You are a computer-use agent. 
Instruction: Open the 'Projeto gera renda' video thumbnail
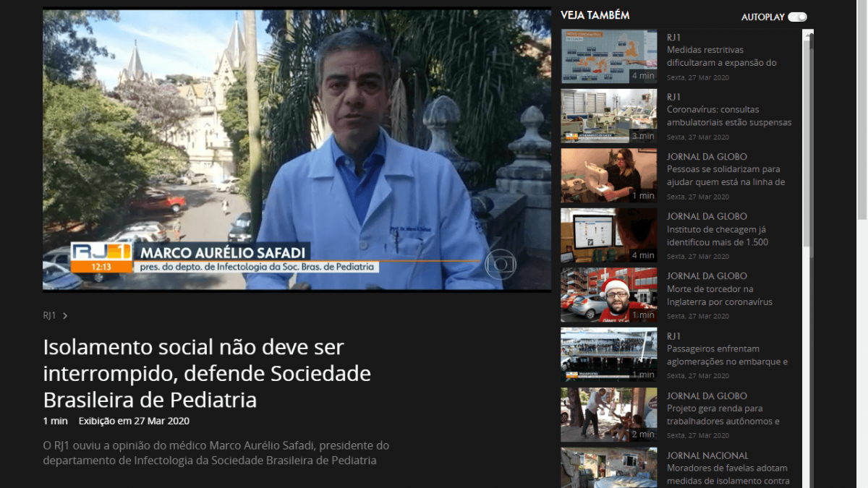(x=609, y=415)
